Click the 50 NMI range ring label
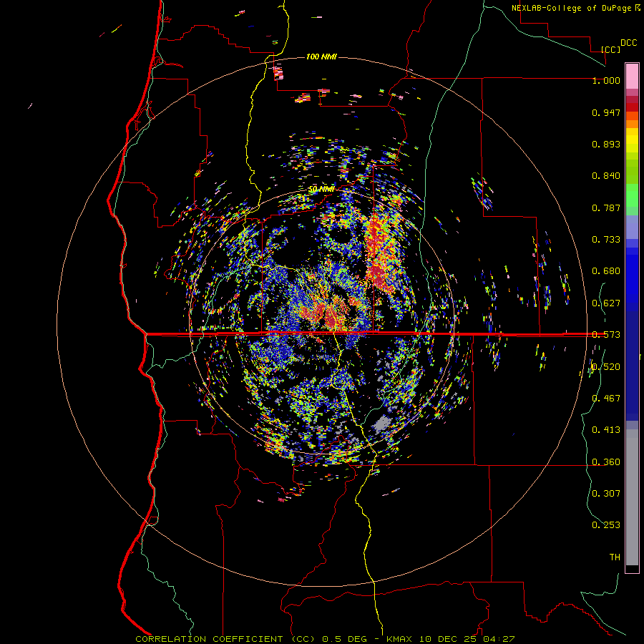The width and height of the screenshot is (644, 644). point(321,190)
